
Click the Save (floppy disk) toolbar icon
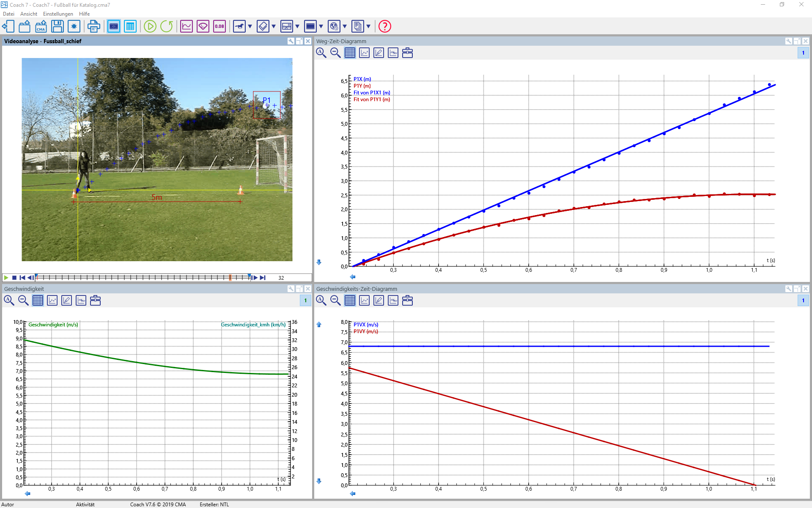57,26
